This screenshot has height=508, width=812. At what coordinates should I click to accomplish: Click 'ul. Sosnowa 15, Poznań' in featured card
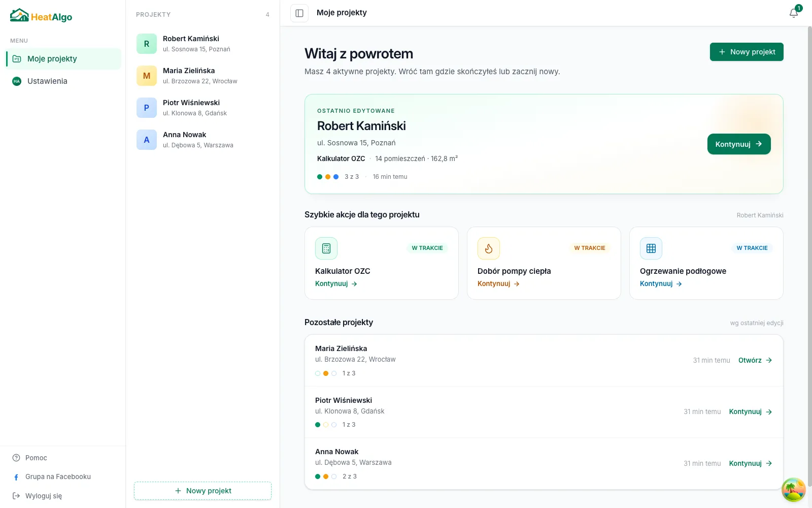(x=356, y=143)
